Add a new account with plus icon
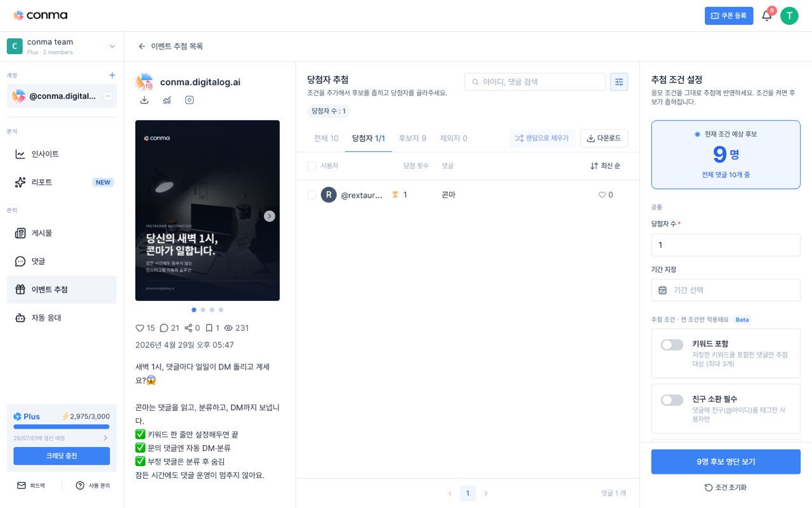812x508 pixels. pyautogui.click(x=112, y=75)
